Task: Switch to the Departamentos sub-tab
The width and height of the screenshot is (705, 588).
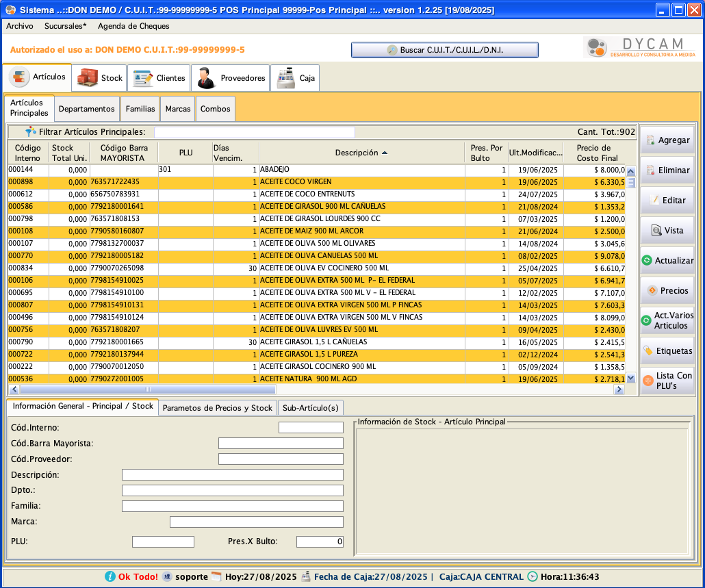Action: pyautogui.click(x=87, y=109)
